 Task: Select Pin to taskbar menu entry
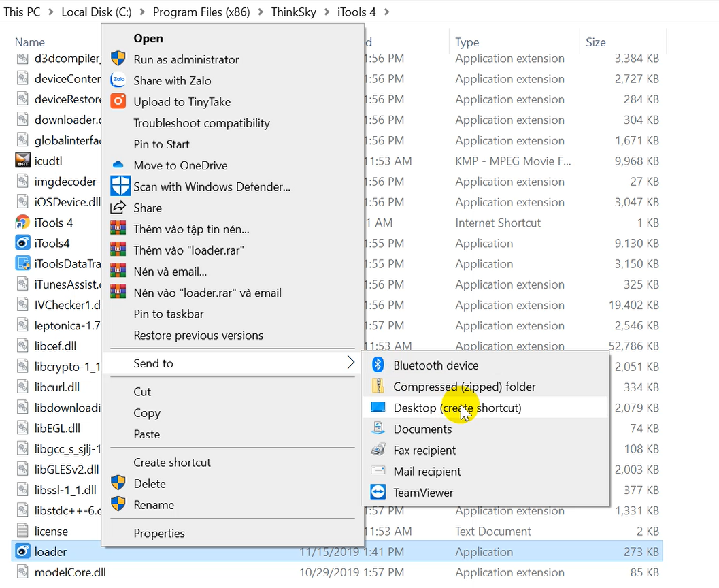pyautogui.click(x=168, y=314)
